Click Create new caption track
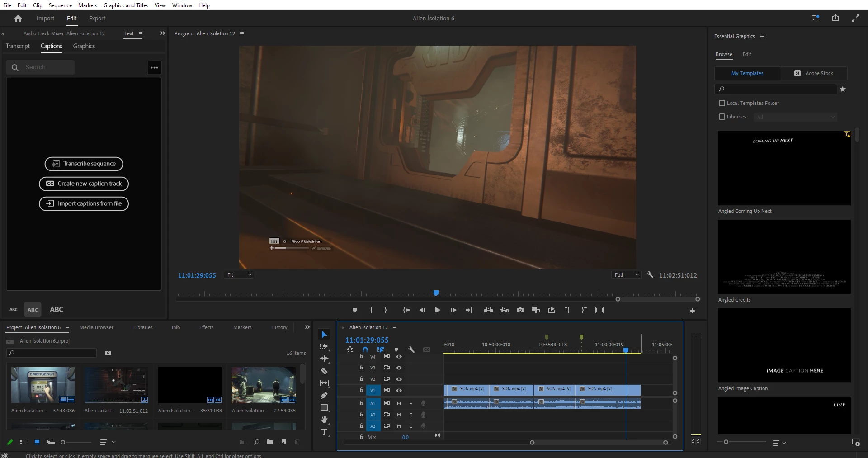 tap(84, 184)
